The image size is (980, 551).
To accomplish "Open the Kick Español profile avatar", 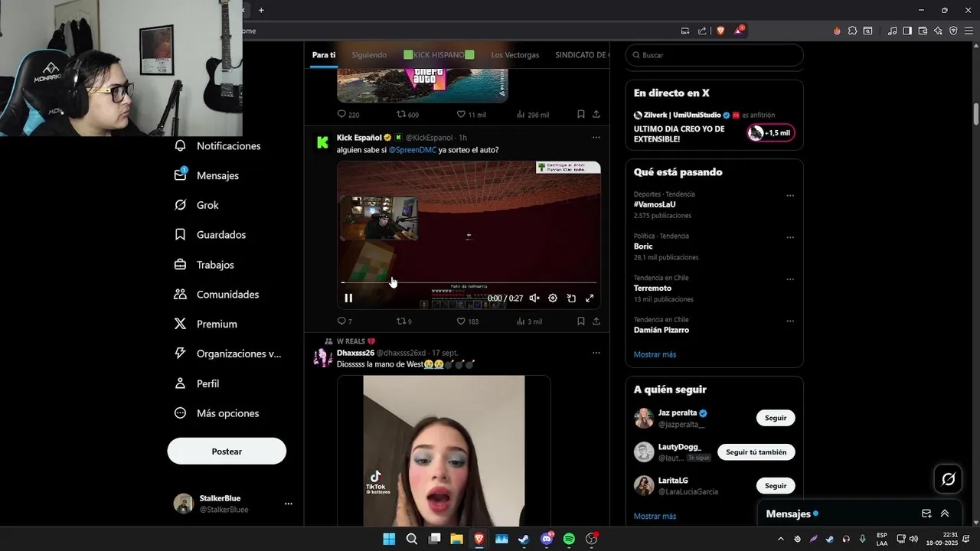I will tap(322, 142).
